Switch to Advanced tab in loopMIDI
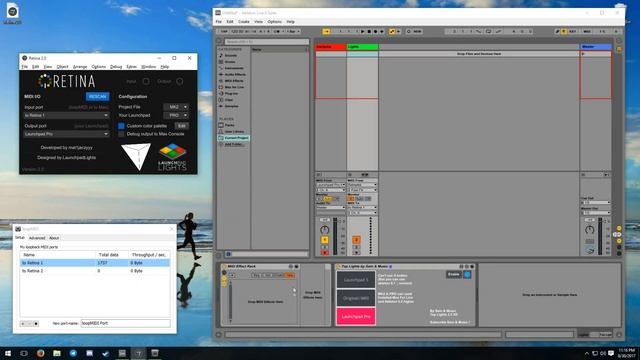640x360 pixels. (x=37, y=238)
